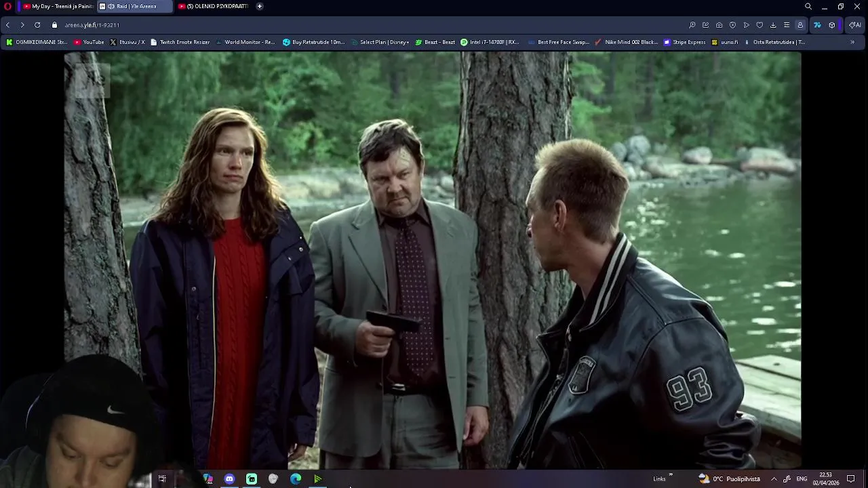
Task: Open the Etusivu / X bookmark
Action: 127,42
